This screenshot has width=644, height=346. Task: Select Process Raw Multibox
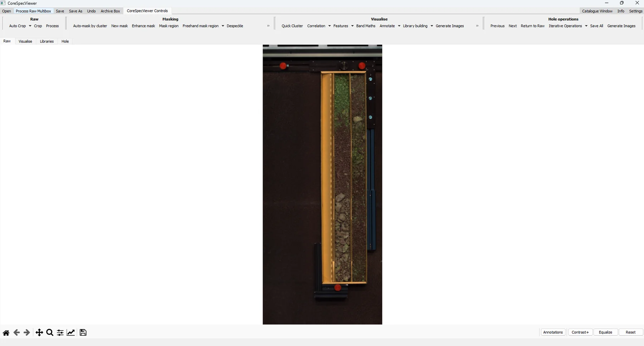pos(33,11)
